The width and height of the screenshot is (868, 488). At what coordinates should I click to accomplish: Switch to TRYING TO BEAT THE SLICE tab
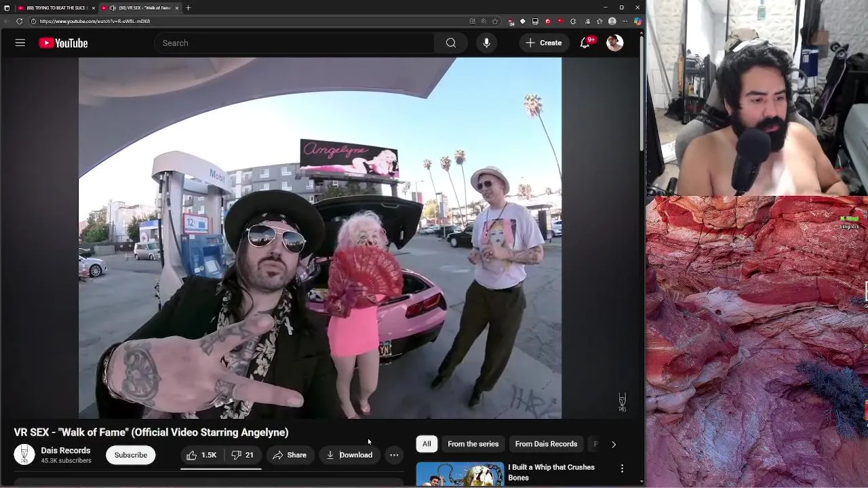coord(56,7)
